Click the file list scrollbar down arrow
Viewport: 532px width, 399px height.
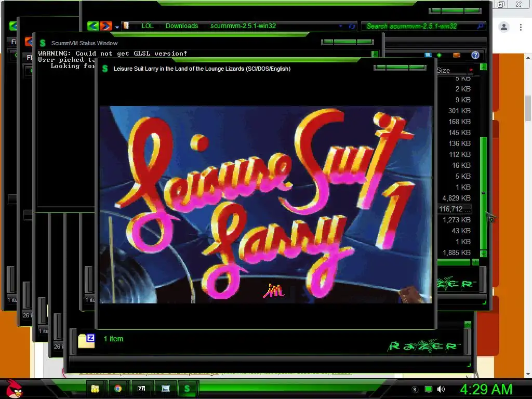pyautogui.click(x=484, y=254)
